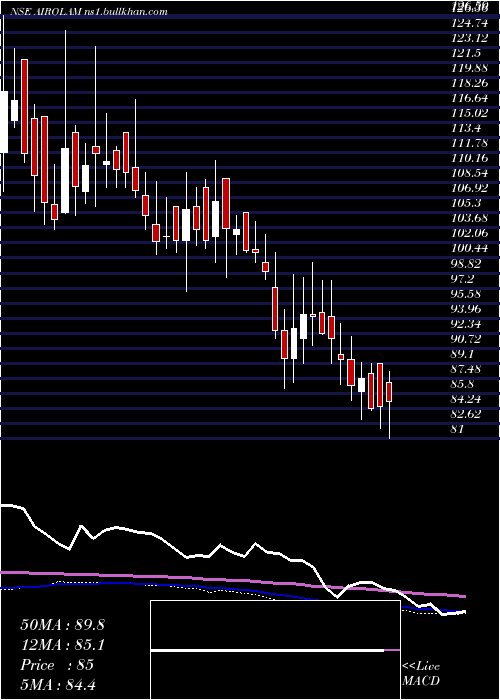Click the 97.2 price axis label
Viewport: 500px width, 700px height.
(462, 279)
